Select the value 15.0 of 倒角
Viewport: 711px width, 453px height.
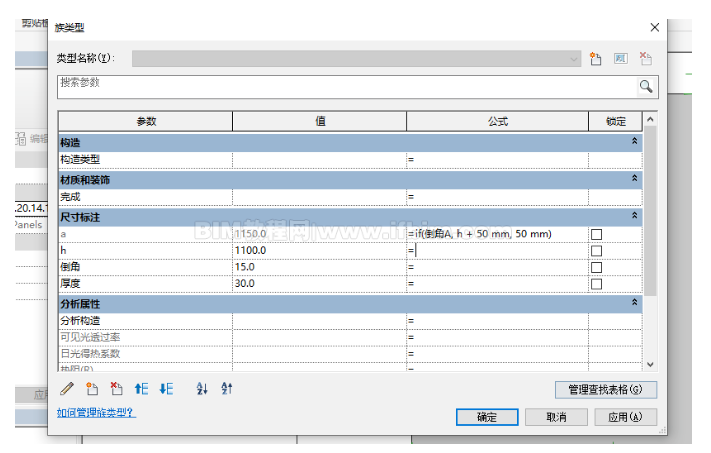245,267
